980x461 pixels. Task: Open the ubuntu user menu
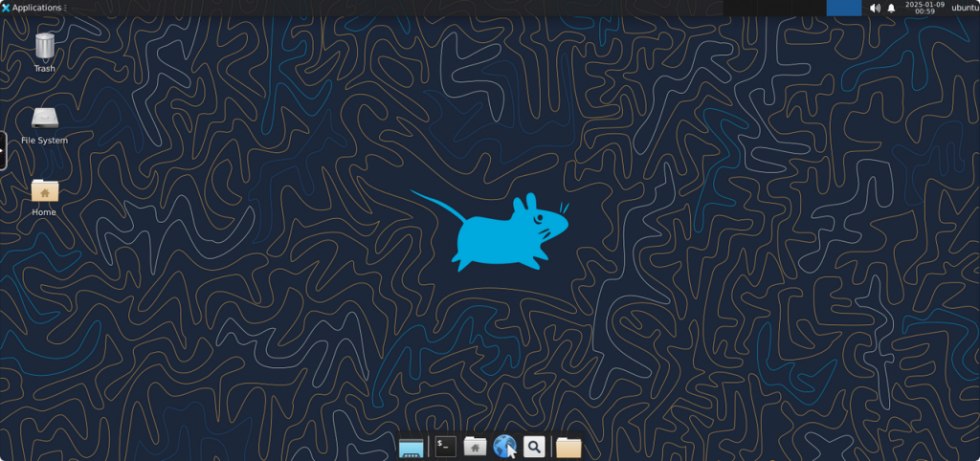(x=965, y=8)
